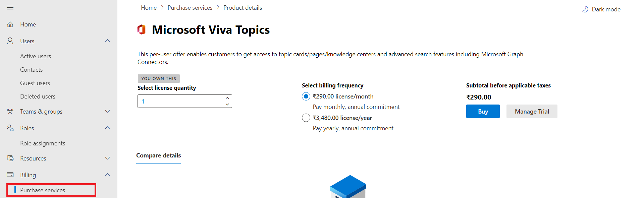644x198 pixels.
Task: Open the hamburger navigation menu icon
Action: pyautogui.click(x=10, y=7)
